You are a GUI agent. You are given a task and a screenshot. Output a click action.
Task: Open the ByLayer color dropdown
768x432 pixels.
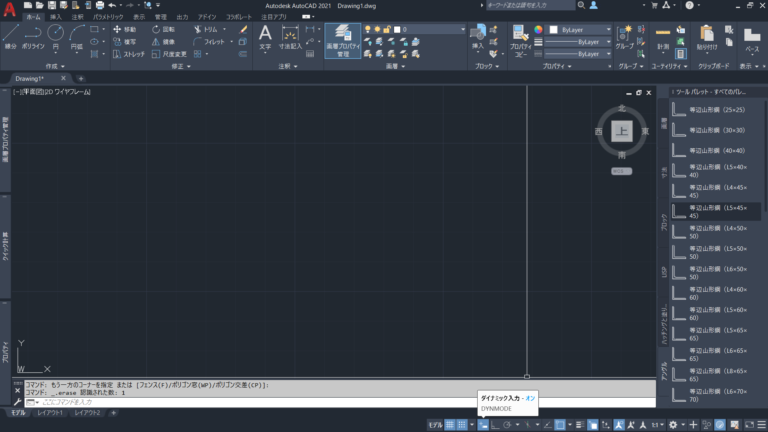[x=585, y=29]
